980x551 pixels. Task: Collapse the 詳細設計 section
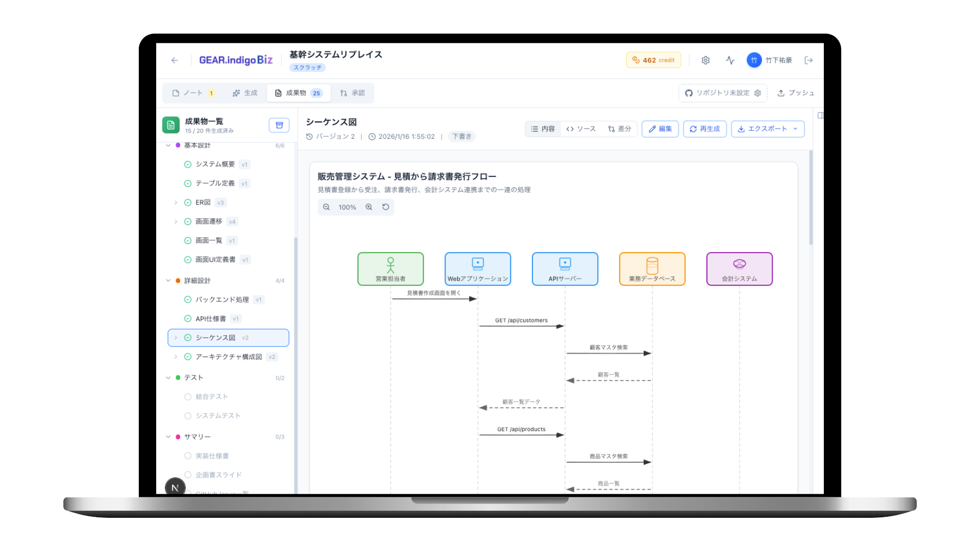168,281
